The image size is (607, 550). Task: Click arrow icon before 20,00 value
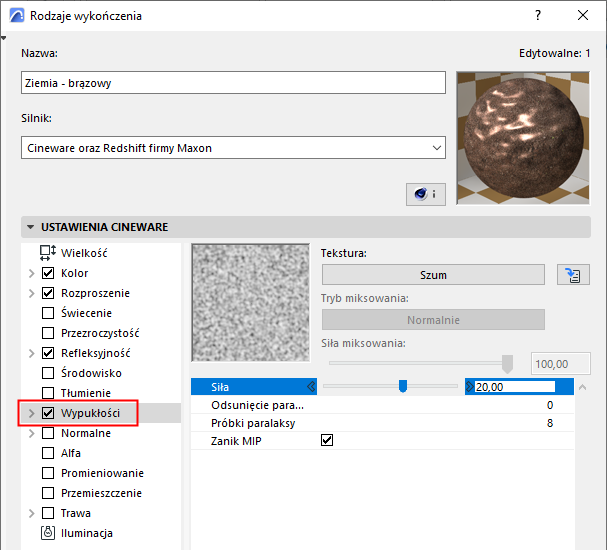coord(470,387)
